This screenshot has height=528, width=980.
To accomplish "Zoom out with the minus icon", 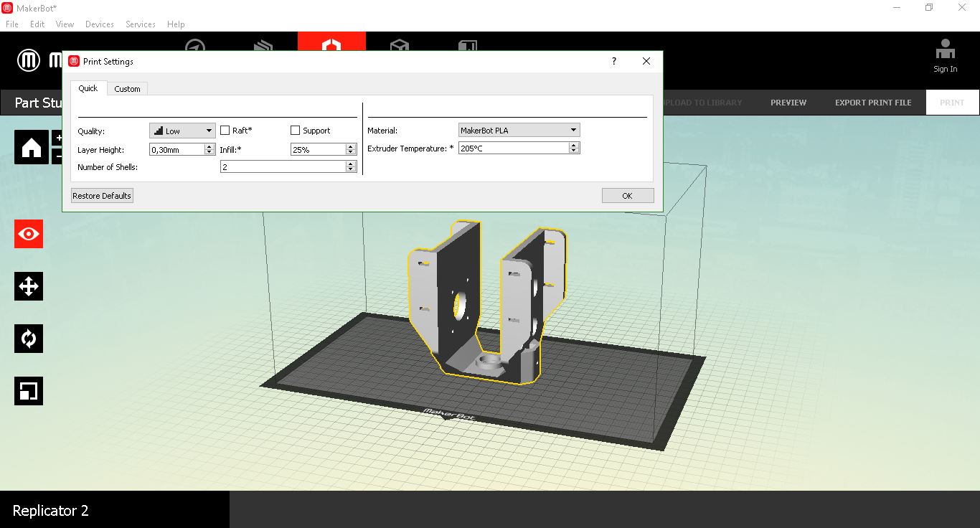I will pos(57,156).
